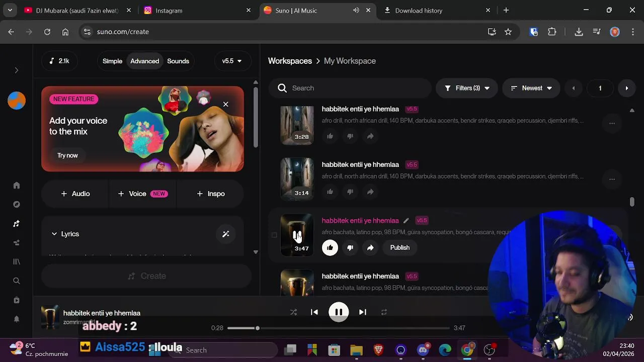
Task: Click Try now on the new feature banner
Action: 67,155
